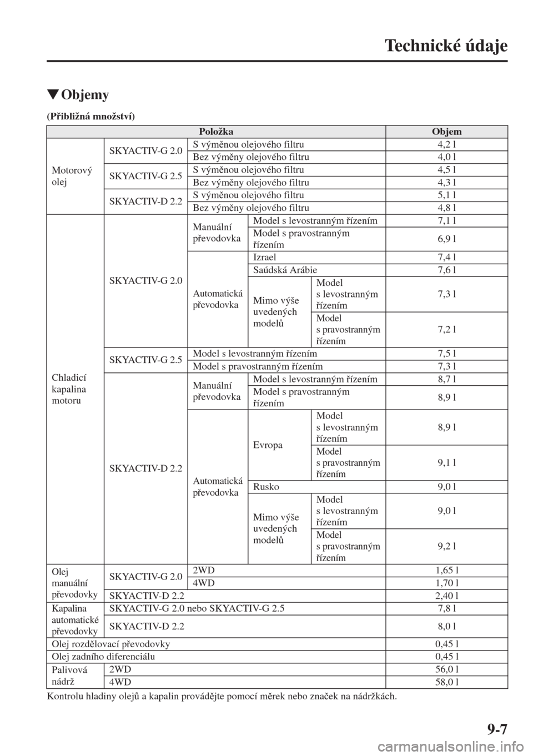Select the "8,7 l" volume cell
The image size is (533, 756).
(446, 380)
